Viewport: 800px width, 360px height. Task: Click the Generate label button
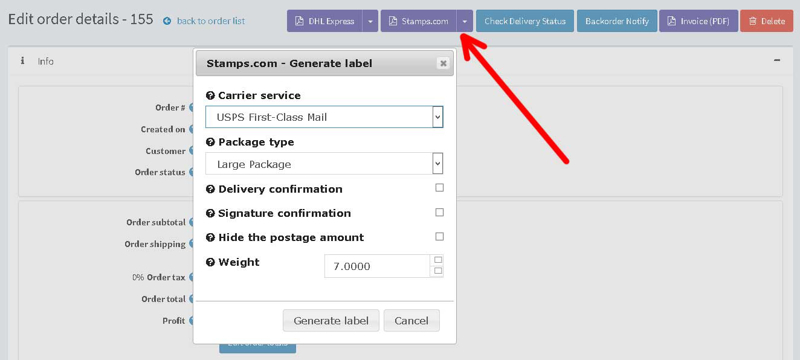(x=331, y=321)
